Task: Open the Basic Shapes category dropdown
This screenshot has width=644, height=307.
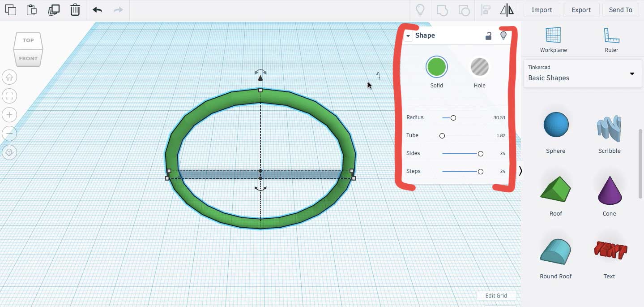Action: (582, 74)
